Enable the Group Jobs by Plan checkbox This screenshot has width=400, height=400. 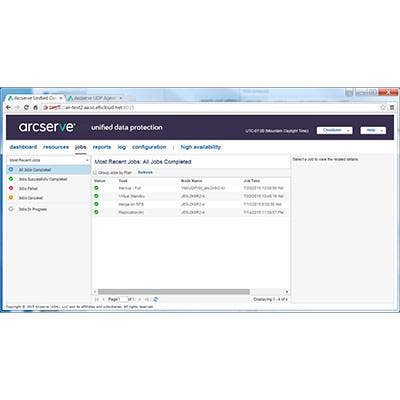pos(95,173)
